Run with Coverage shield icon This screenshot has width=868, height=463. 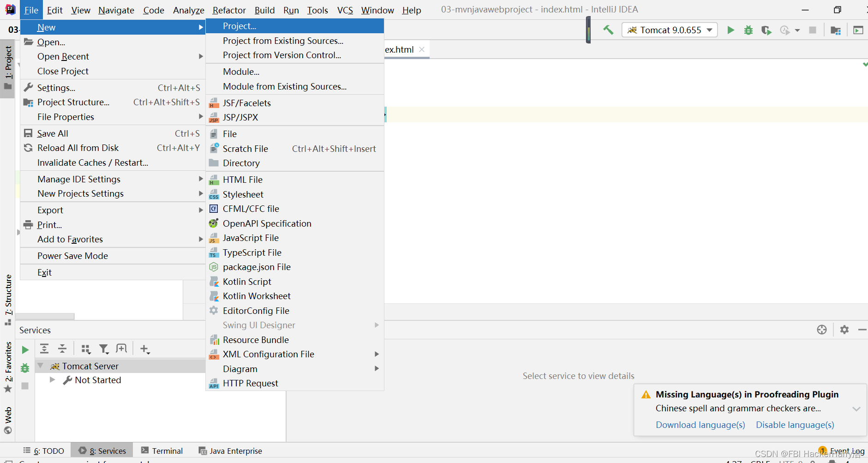point(766,30)
